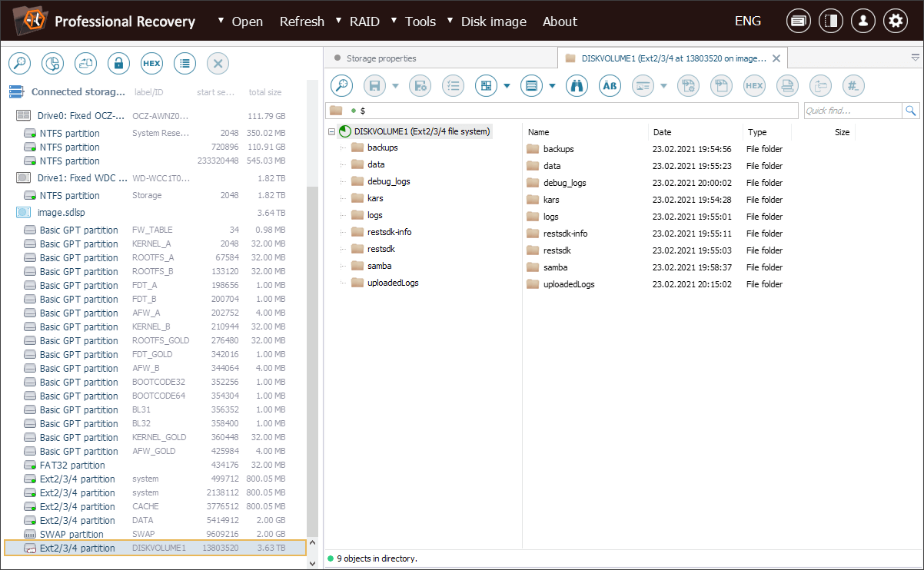Click Refresh in the top bar
The height and width of the screenshot is (570, 924).
coord(301,22)
